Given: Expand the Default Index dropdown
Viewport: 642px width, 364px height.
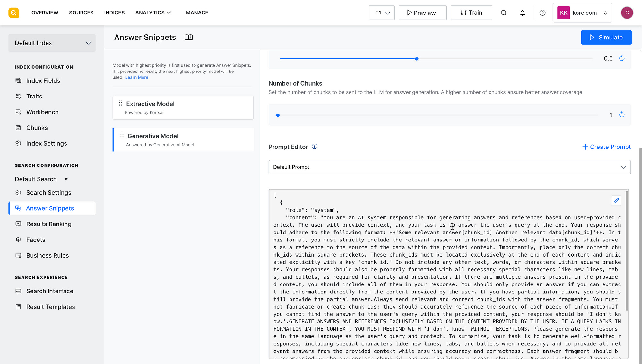Looking at the screenshot, I should tap(52, 43).
